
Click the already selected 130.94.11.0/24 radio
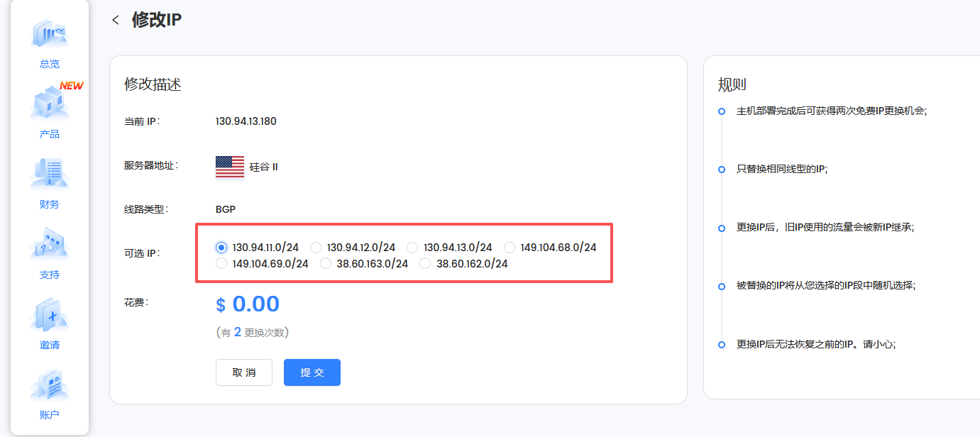click(221, 247)
